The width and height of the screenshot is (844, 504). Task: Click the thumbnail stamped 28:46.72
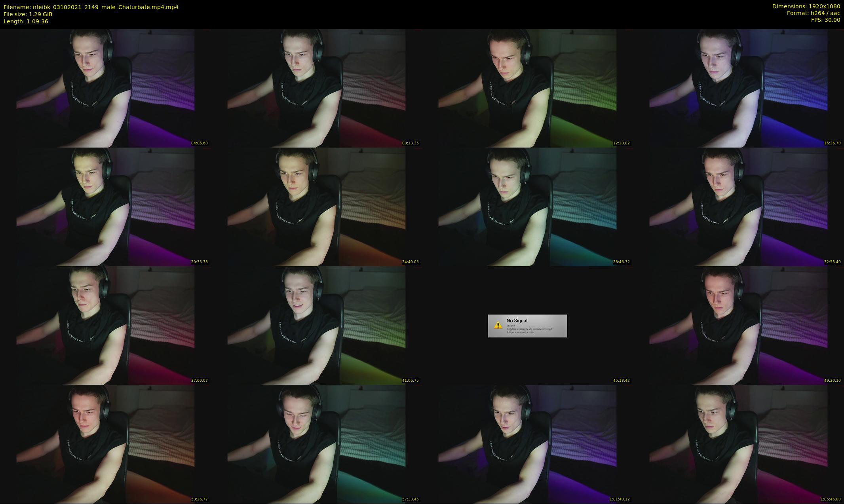pos(527,207)
